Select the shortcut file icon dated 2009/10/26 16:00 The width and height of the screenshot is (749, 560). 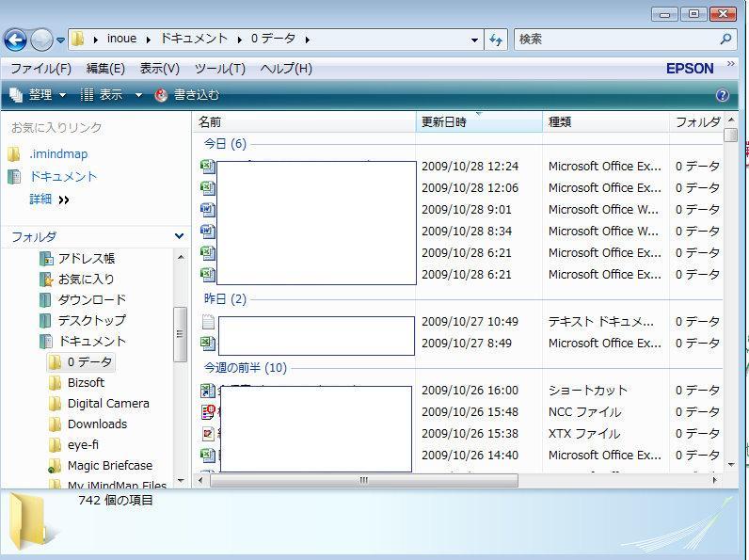click(208, 391)
